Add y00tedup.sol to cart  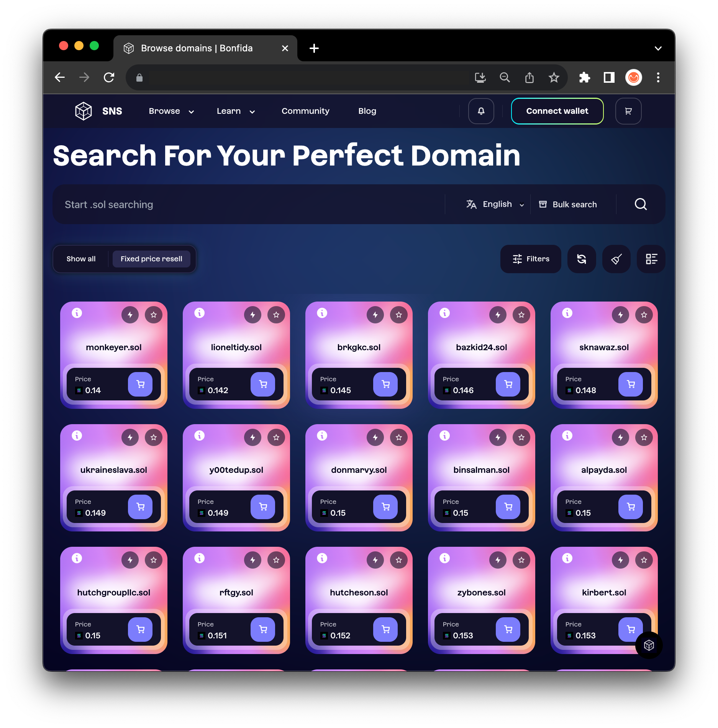click(x=263, y=507)
